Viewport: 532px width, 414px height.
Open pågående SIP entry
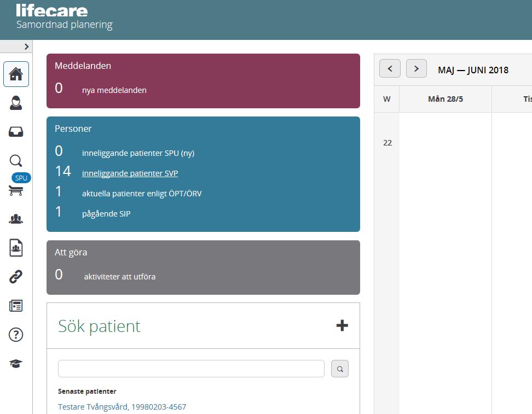click(x=106, y=214)
